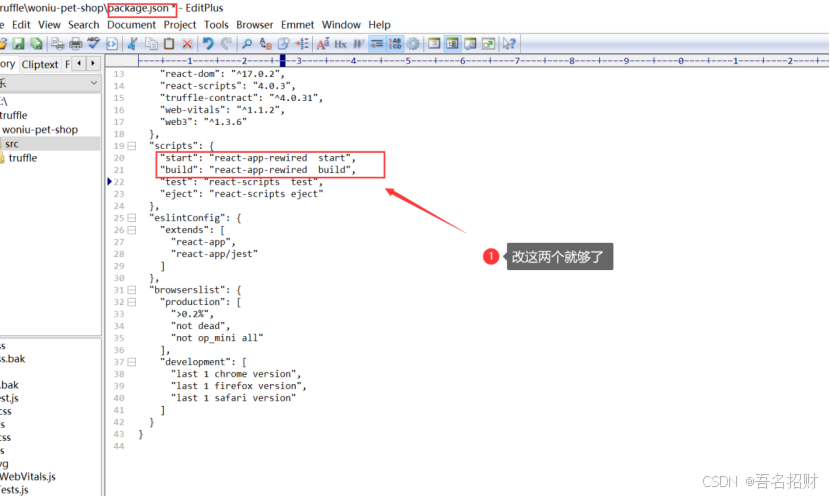This screenshot has width=830, height=497.
Task: Click the Save file toolbar icon
Action: pyautogui.click(x=19, y=44)
